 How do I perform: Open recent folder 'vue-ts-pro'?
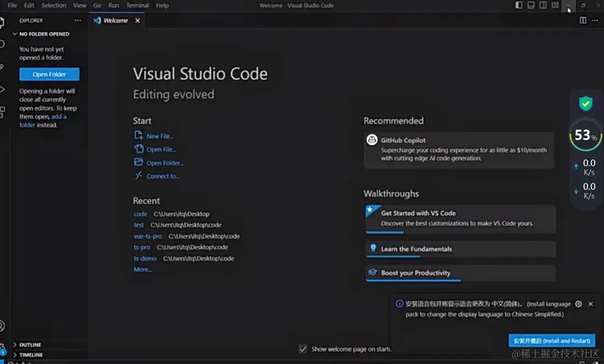tap(148, 236)
